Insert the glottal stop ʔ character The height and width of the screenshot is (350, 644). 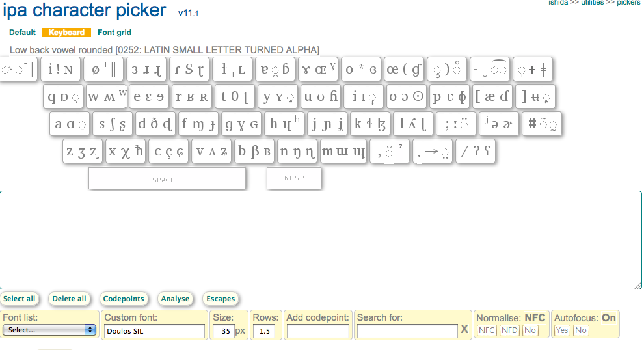point(476,151)
